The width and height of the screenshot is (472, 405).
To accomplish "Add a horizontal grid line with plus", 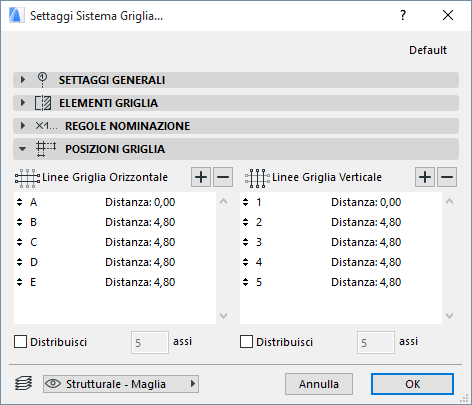I will click(201, 177).
